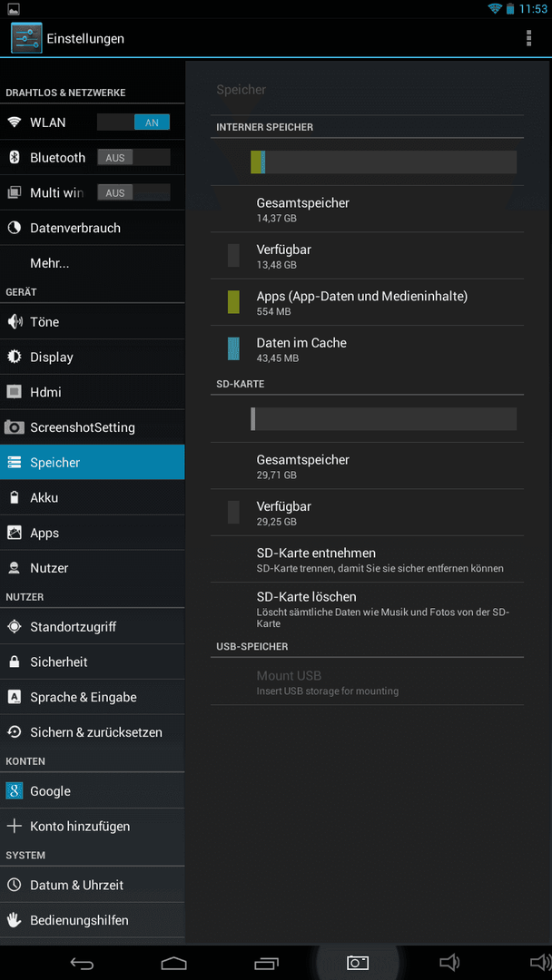552x980 pixels.
Task: Open Daten im Cache entry
Action: 367,348
